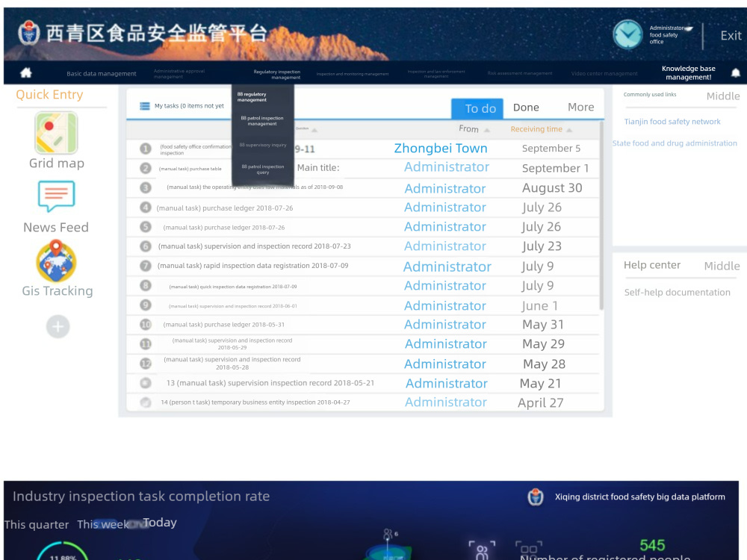This screenshot has height=560, width=747.
Task: Open State food and drug administration link
Action: (675, 143)
